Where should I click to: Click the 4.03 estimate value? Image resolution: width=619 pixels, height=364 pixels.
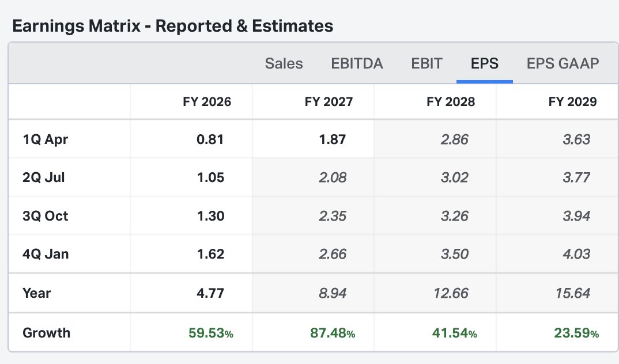click(576, 254)
